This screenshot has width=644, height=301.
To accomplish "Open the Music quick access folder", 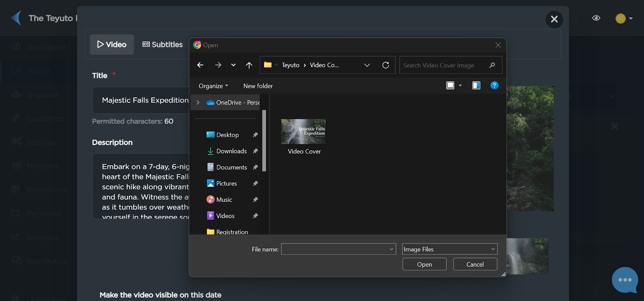I will [x=219, y=200].
